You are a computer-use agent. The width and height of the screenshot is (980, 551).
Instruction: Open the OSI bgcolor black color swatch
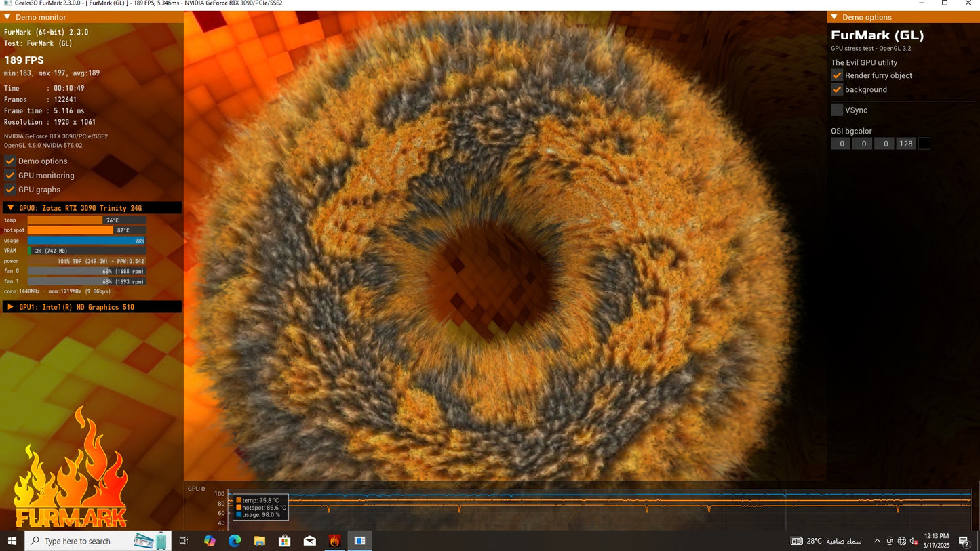tap(924, 144)
